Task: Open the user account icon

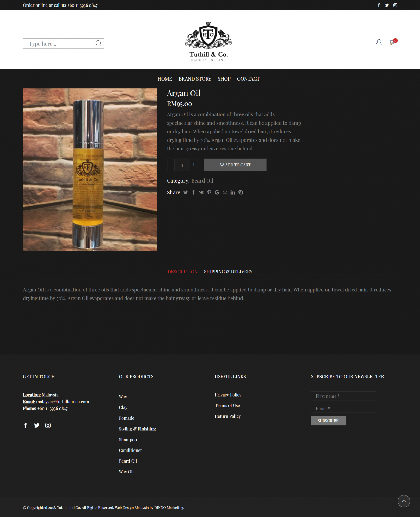Action: pyautogui.click(x=379, y=42)
